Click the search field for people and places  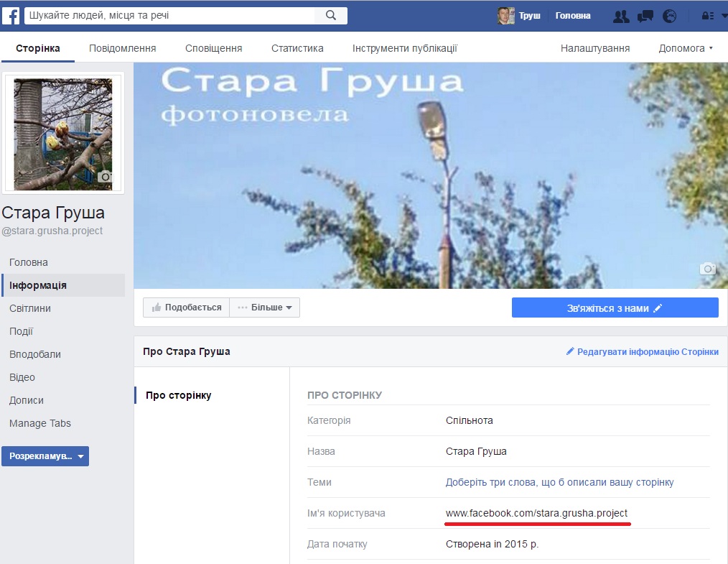coord(169,15)
